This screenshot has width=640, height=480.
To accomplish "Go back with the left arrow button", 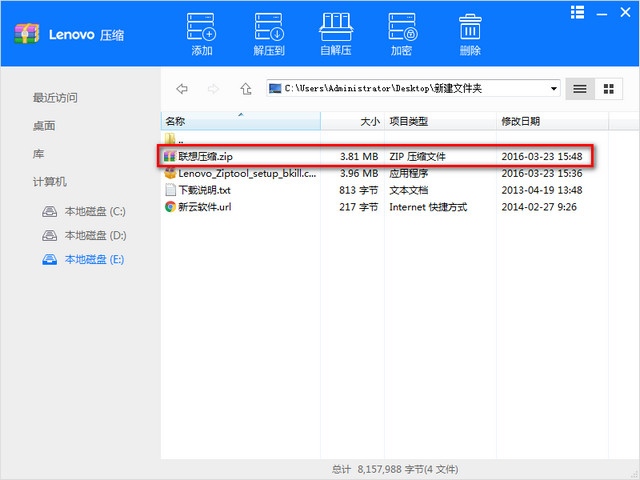I will [182, 89].
